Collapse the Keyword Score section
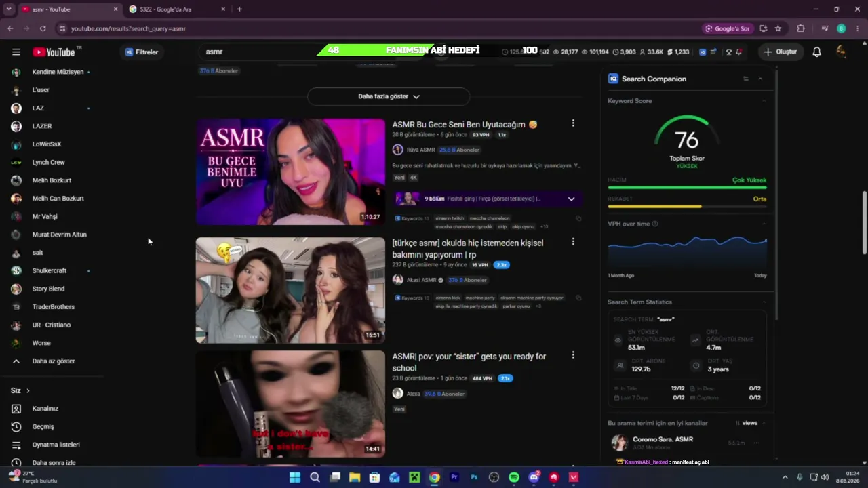Image resolution: width=868 pixels, height=488 pixels. coord(764,101)
